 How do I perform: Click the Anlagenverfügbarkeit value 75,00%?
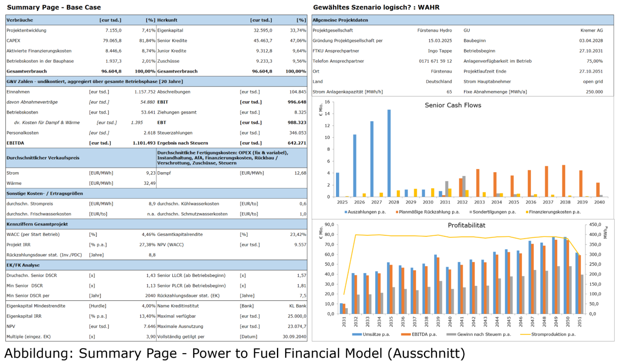[595, 61]
